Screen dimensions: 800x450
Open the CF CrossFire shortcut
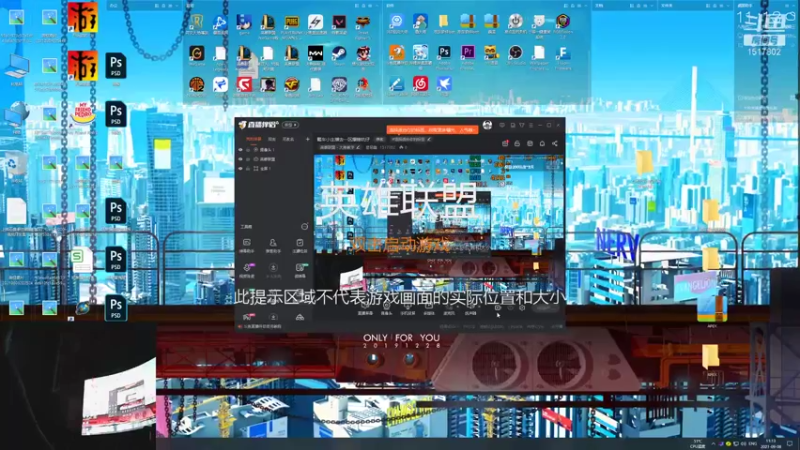coord(292,87)
